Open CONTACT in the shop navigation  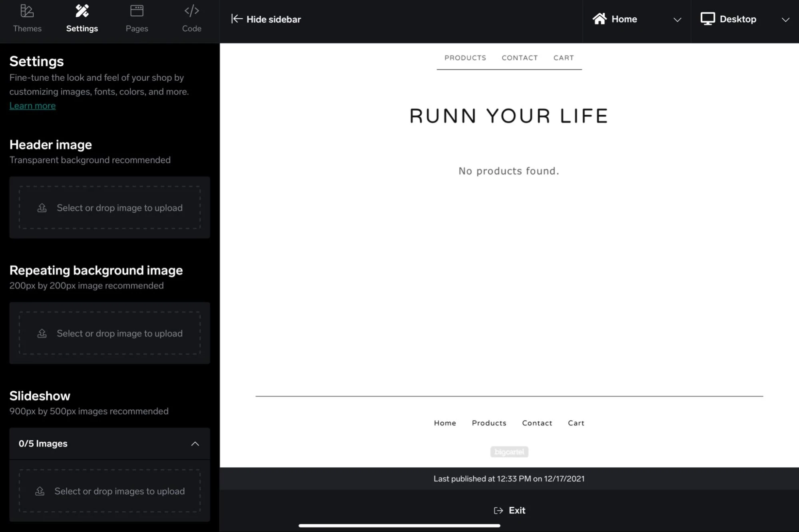(519, 58)
